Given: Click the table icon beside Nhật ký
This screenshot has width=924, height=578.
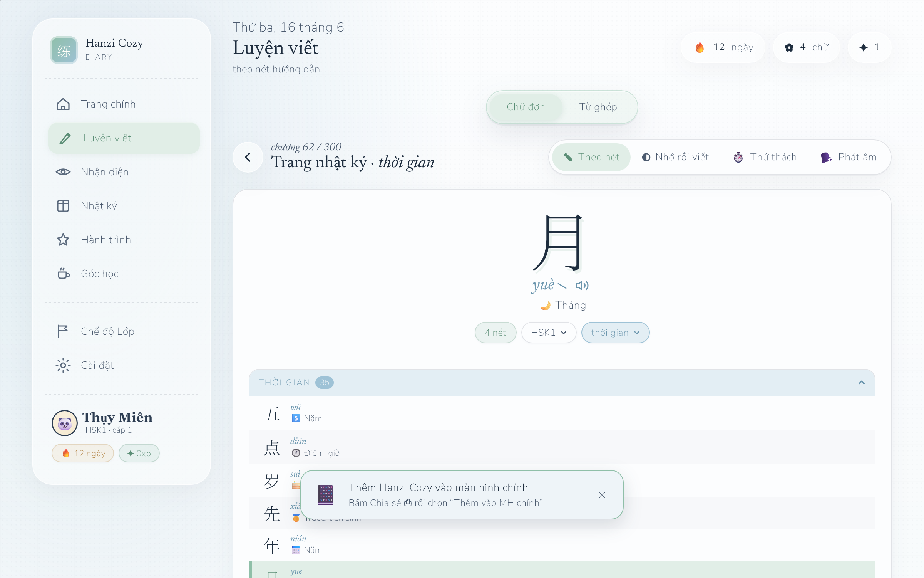Looking at the screenshot, I should point(63,206).
